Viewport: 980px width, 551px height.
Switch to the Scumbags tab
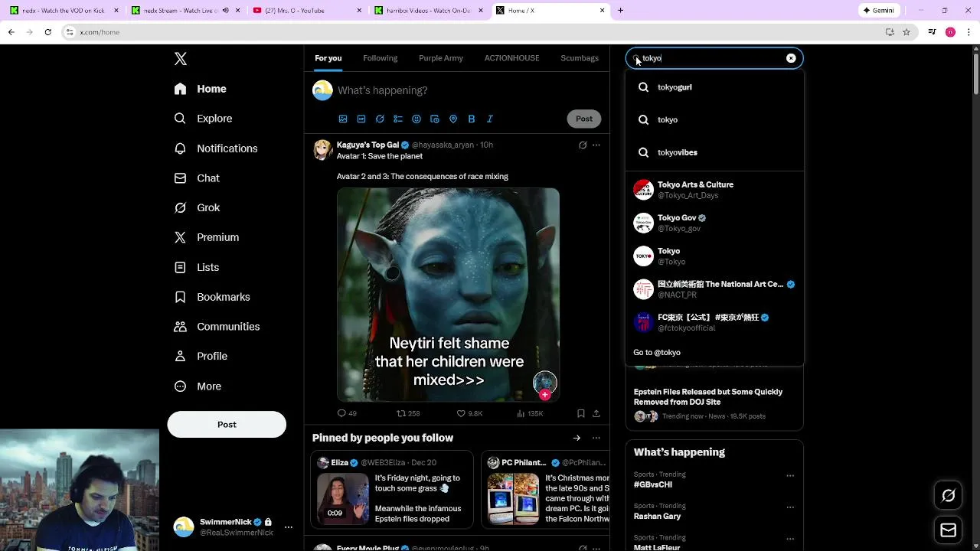tap(580, 58)
